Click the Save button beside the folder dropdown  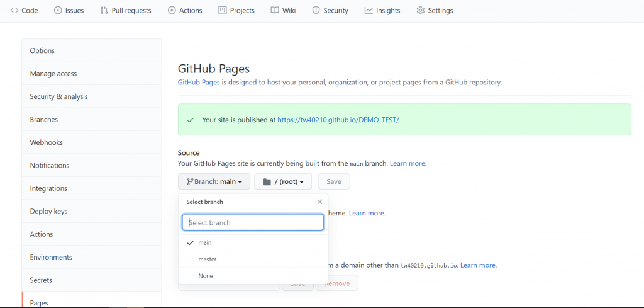point(334,181)
